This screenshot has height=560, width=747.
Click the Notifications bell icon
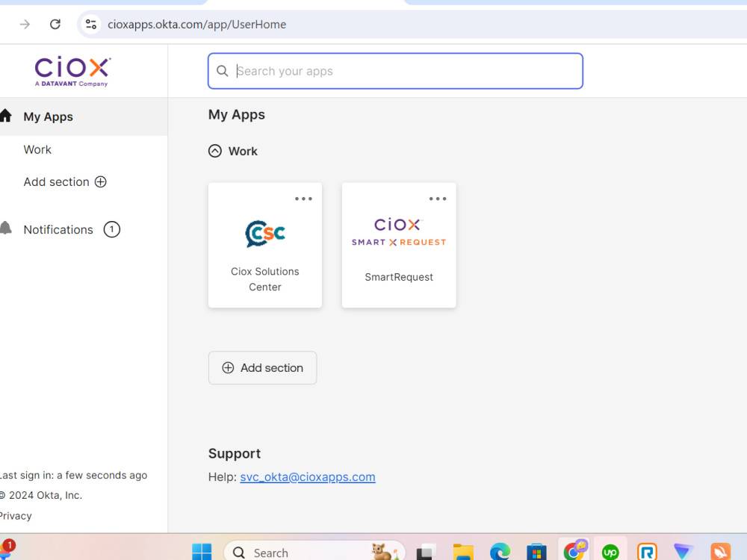click(6, 228)
